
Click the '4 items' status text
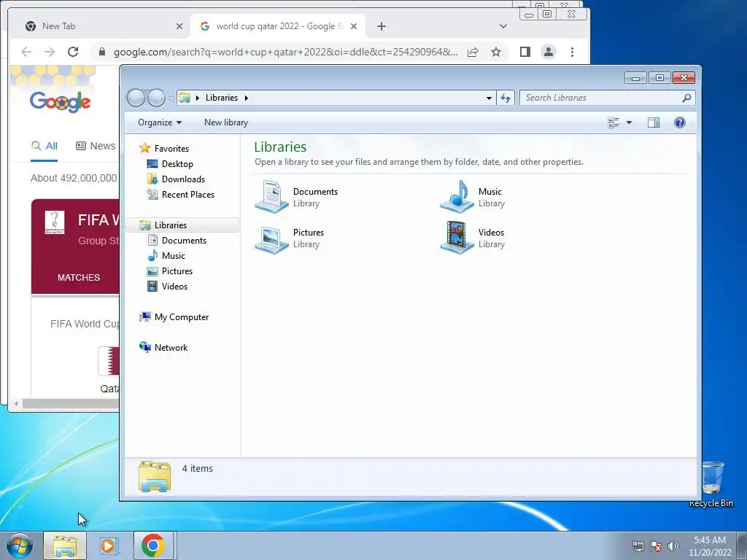[197, 469]
